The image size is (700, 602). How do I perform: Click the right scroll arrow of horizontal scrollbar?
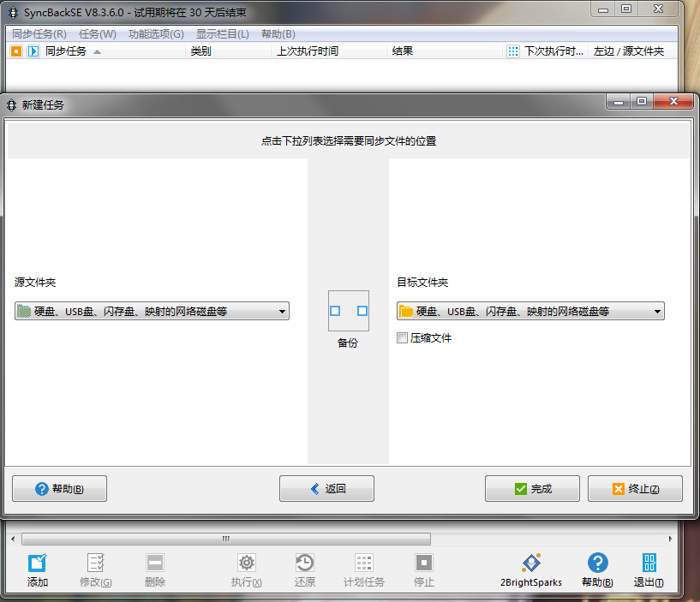(x=670, y=539)
